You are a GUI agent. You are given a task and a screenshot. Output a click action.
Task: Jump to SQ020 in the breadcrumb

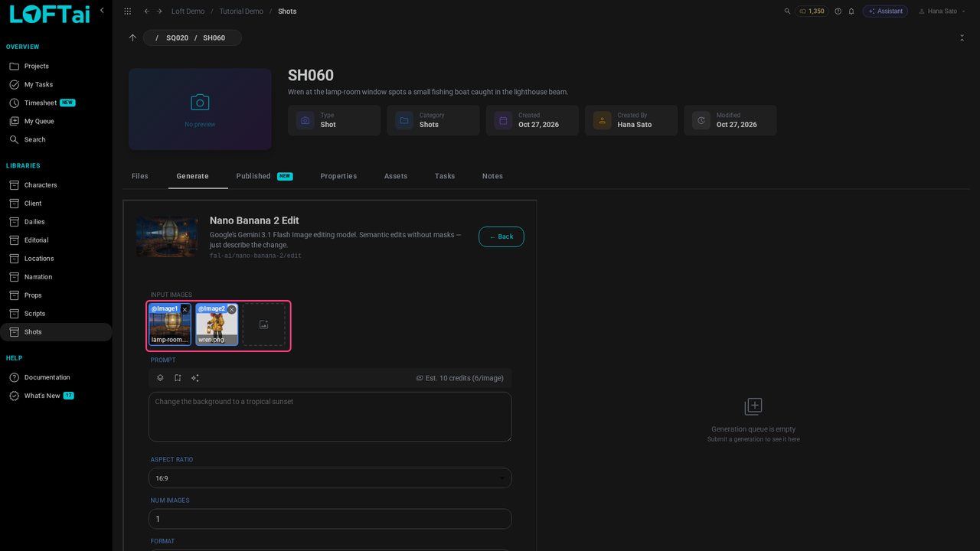(x=177, y=37)
